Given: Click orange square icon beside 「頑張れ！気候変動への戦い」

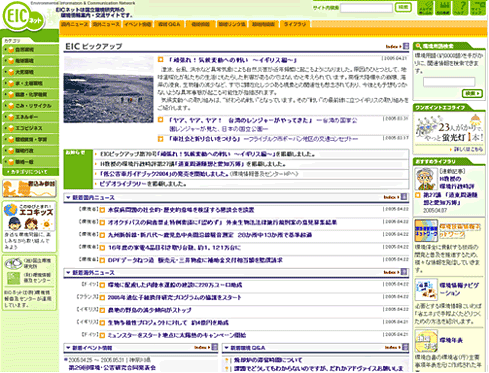Looking at the screenshot, I should click(x=161, y=59).
